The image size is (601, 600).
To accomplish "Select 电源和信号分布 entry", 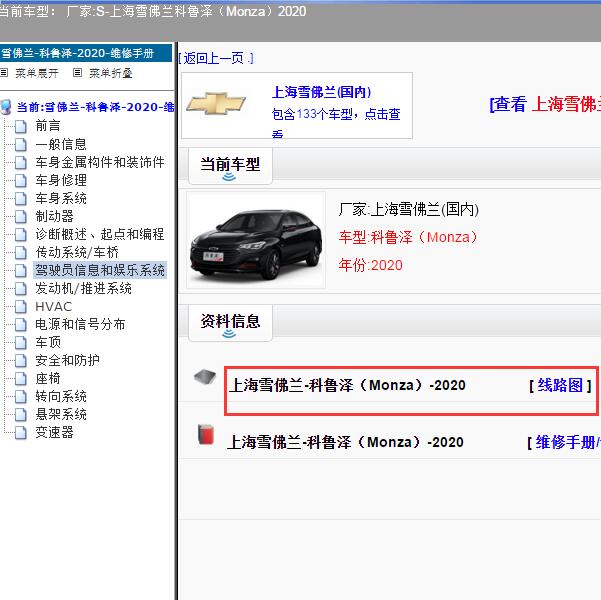I will point(80,324).
